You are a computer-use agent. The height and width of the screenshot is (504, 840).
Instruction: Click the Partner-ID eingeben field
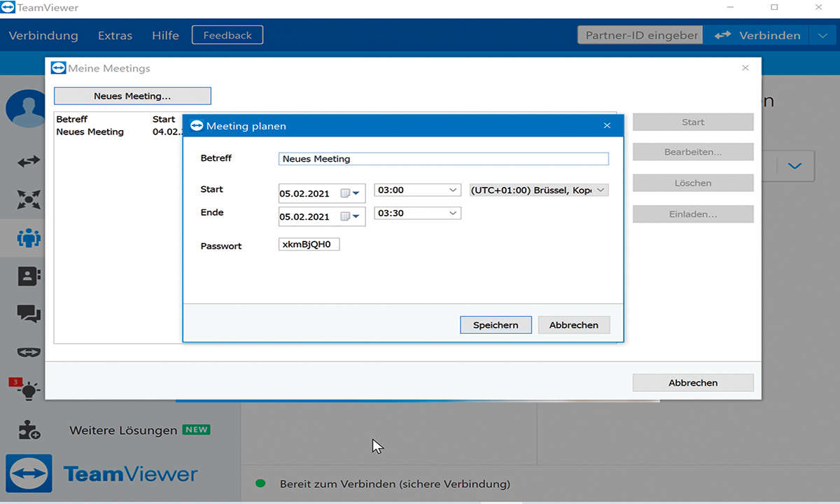pos(640,35)
